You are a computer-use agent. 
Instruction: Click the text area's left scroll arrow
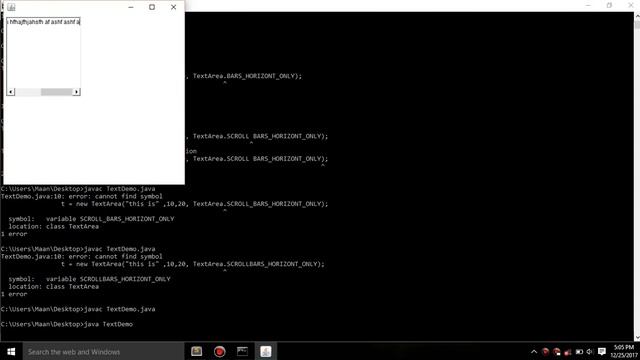pos(11,92)
